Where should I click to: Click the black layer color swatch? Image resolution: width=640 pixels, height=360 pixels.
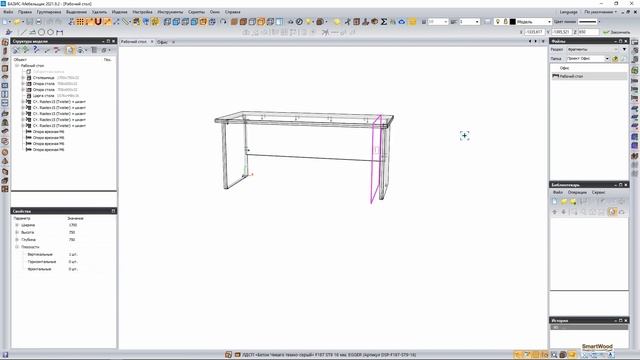point(513,22)
